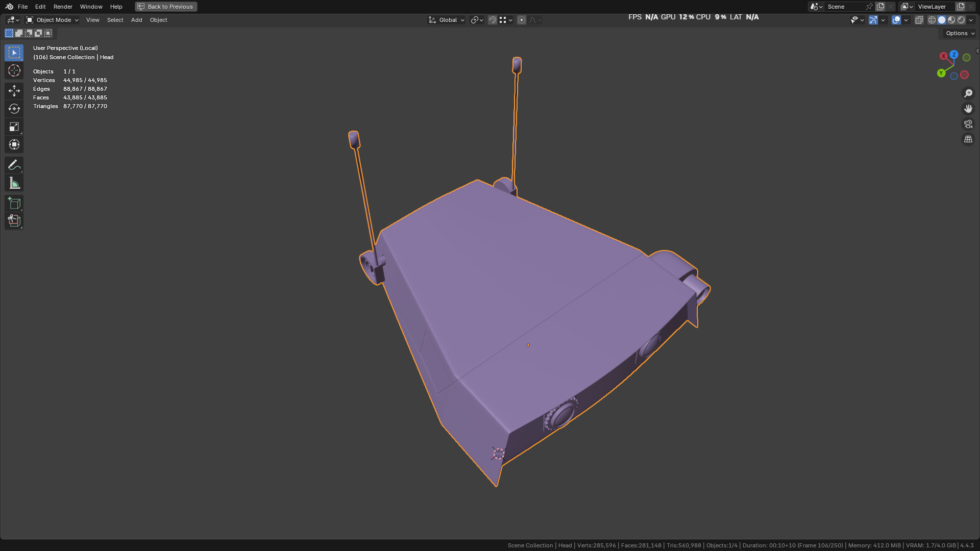Click the Y axis on navigation gizmo

[941, 73]
